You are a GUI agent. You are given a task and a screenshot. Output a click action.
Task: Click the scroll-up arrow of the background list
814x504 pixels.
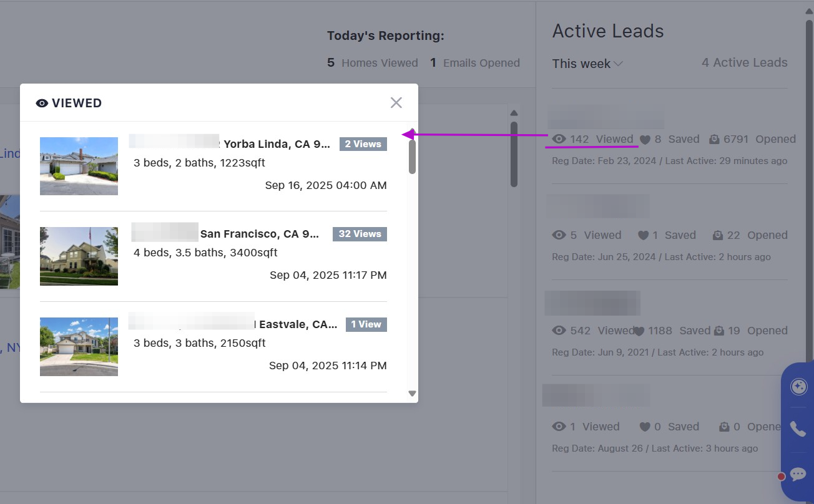coord(514,113)
